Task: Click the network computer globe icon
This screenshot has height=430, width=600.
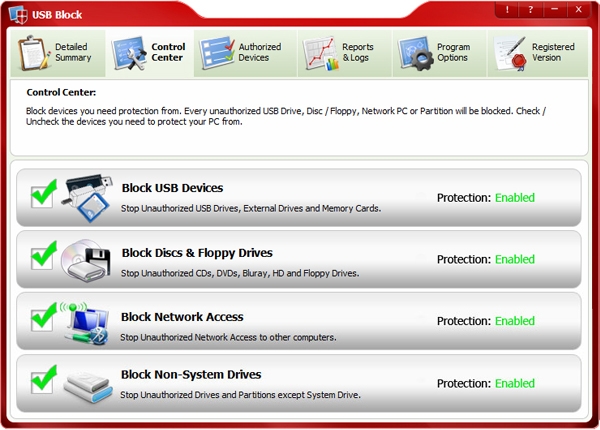Action: pos(85,323)
